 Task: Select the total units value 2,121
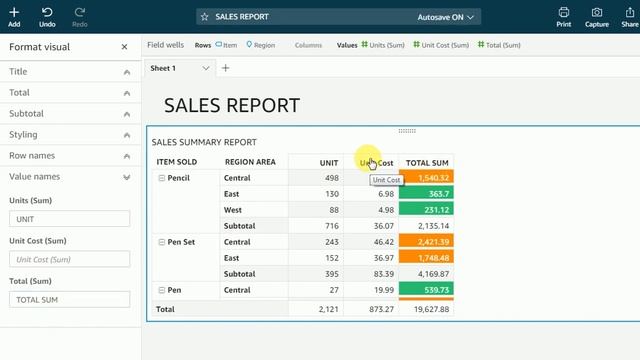click(329, 309)
